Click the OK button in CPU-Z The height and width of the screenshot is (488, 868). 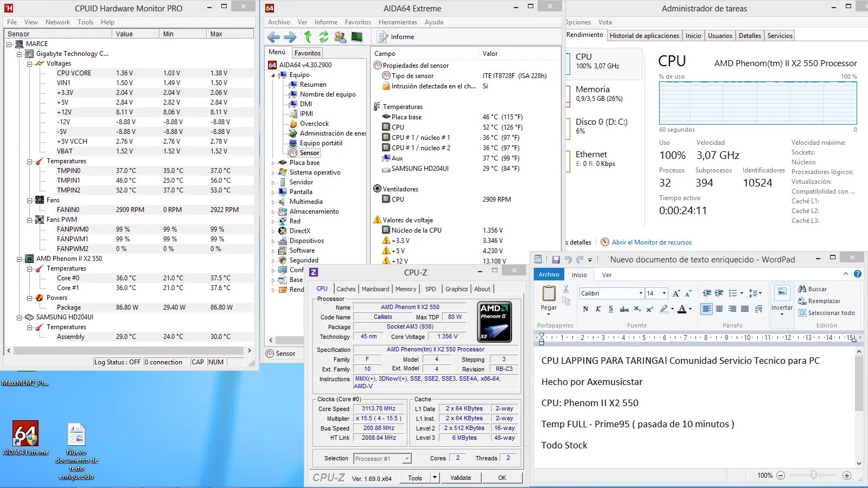point(502,478)
